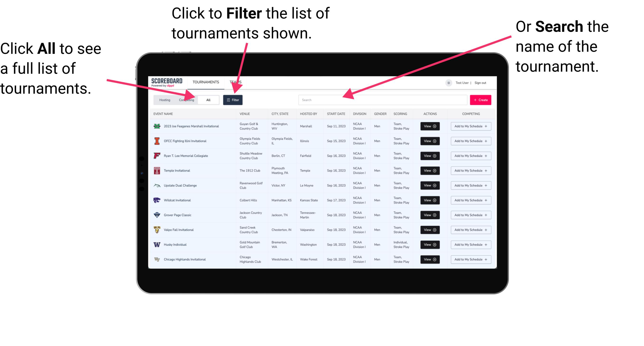
Task: Select the Hosting tab filter
Action: pyautogui.click(x=164, y=100)
